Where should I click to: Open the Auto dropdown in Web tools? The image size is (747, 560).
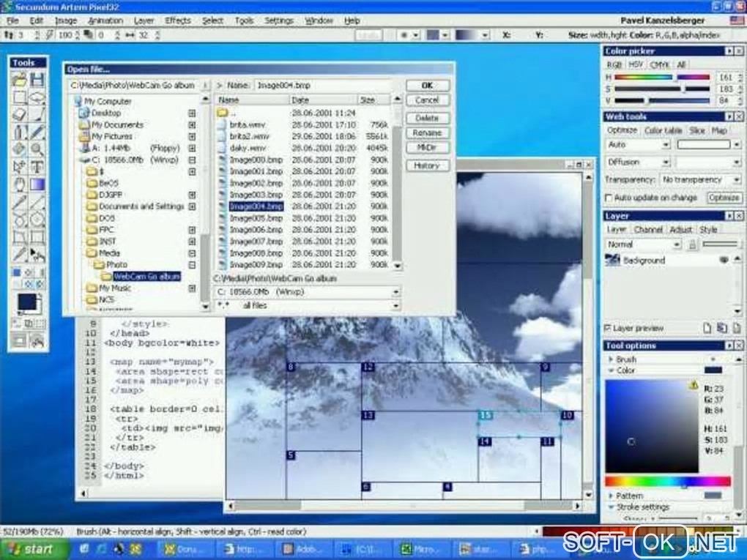(666, 145)
